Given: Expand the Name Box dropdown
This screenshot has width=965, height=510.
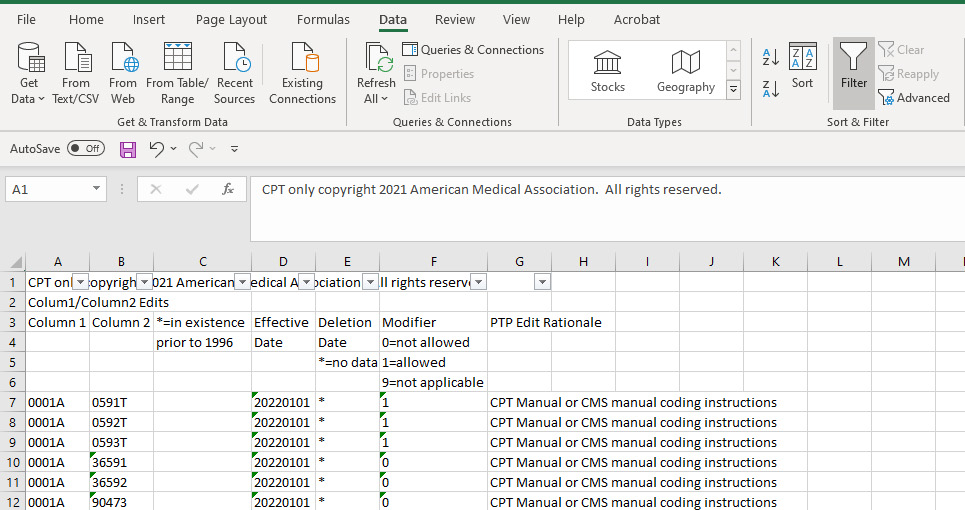Looking at the screenshot, I should [97, 189].
